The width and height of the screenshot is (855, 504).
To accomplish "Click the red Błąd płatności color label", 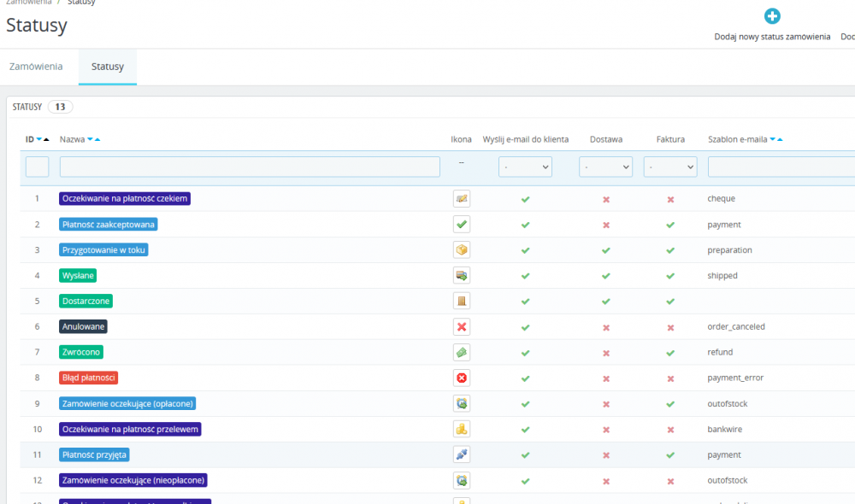I will (89, 378).
